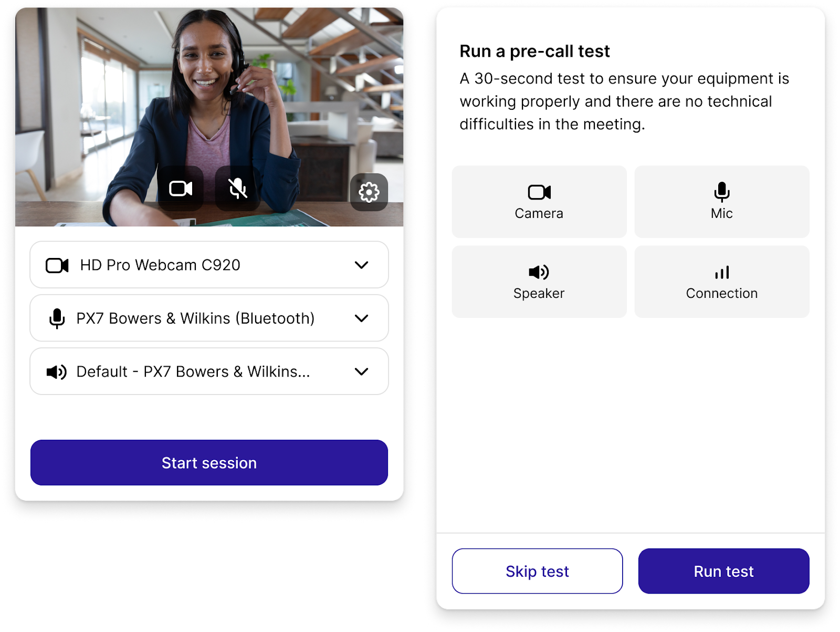This screenshot has height=632, width=840.
Task: Expand the Default - PX7 speaker output chevron
Action: 361,372
